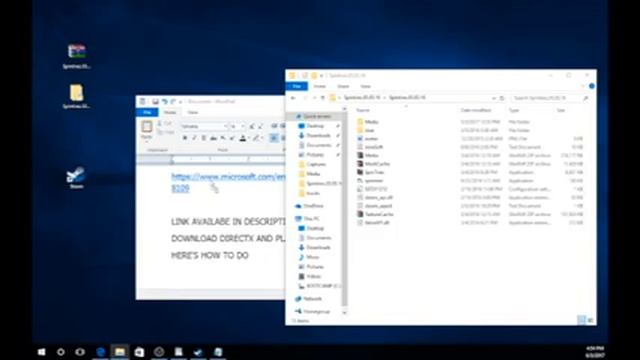Image resolution: width=640 pixels, height=360 pixels.
Task: Pick WordPad text color button
Action: [243, 138]
